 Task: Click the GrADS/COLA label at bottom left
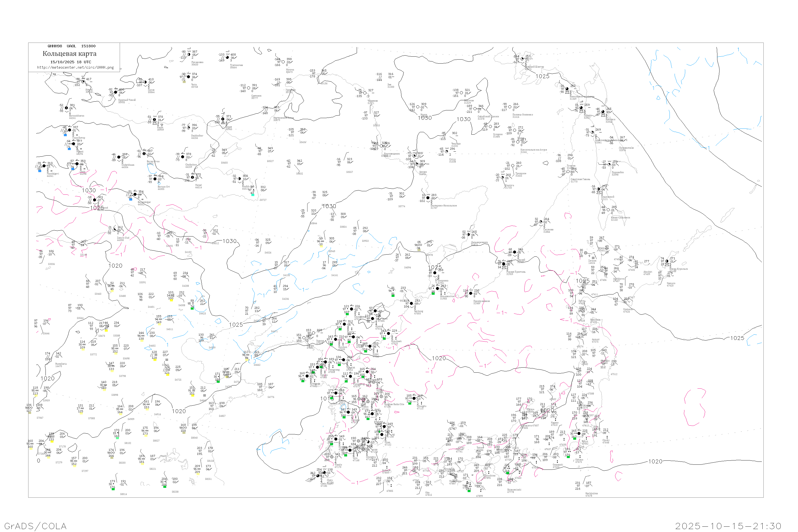point(35,526)
